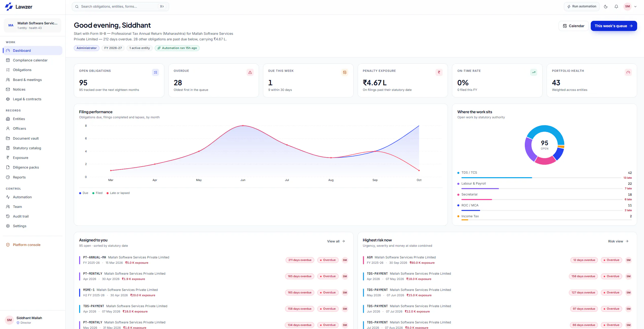Toggle the Due series legend
The height and width of the screenshot is (329, 644).
84,193
